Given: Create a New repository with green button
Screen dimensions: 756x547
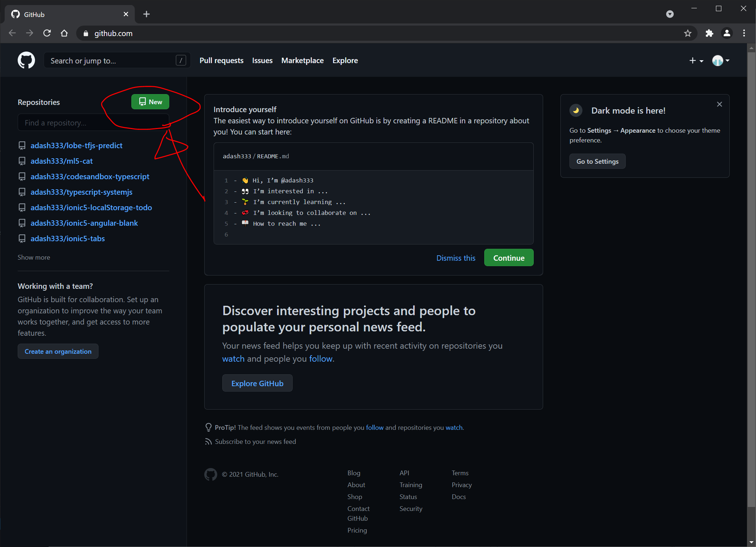Looking at the screenshot, I should click(150, 102).
